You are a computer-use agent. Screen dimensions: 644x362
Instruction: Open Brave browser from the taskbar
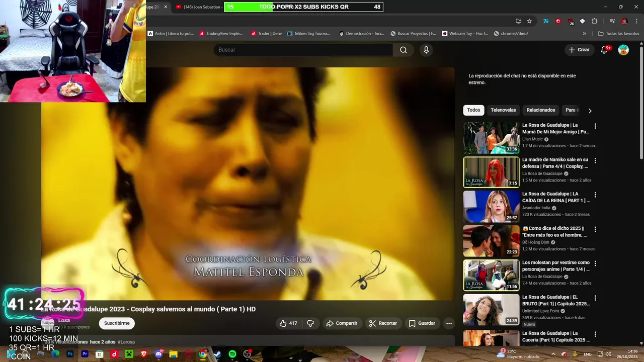(144, 354)
